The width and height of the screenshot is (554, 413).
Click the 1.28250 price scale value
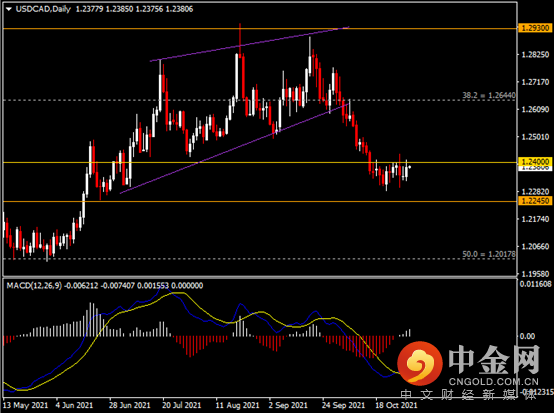(x=536, y=55)
